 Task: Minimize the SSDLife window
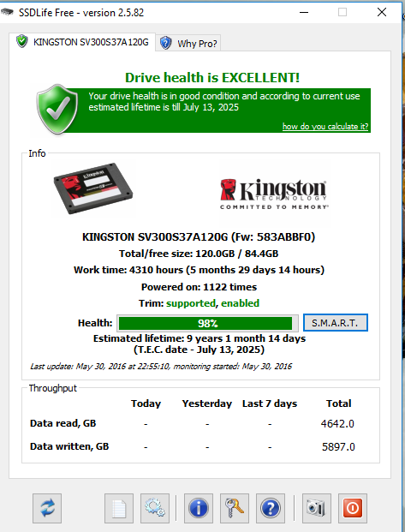[304, 13]
